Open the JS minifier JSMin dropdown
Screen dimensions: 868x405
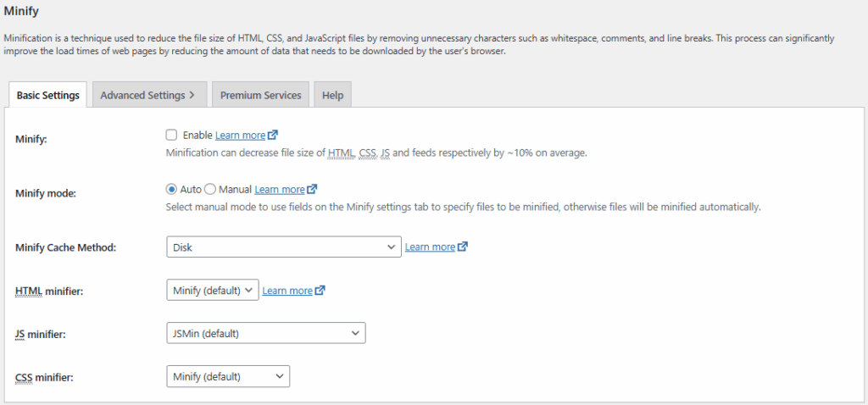click(266, 334)
